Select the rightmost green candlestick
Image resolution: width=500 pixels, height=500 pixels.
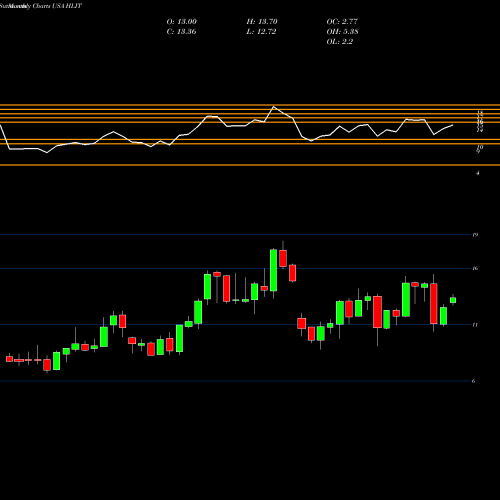tap(453, 300)
